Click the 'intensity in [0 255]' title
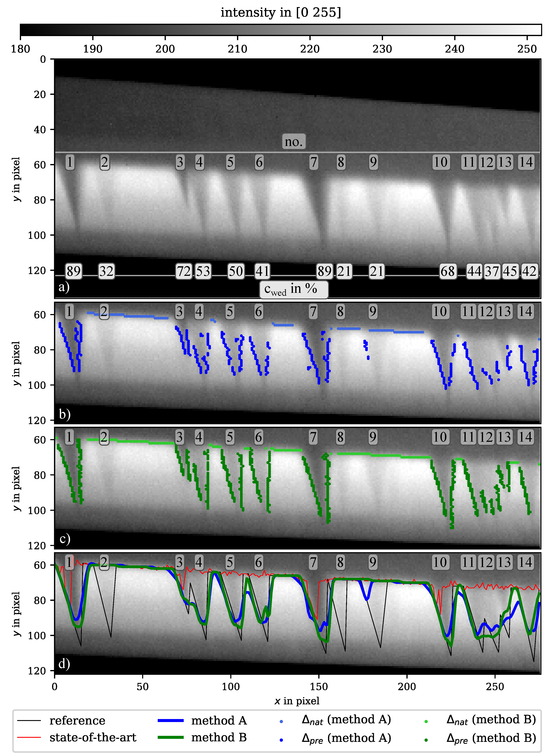 click(281, 13)
